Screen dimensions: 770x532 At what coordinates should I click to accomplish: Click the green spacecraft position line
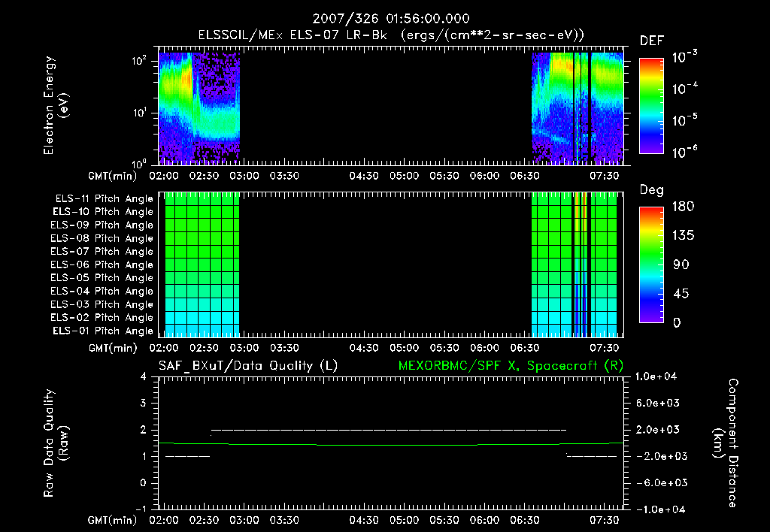391,444
